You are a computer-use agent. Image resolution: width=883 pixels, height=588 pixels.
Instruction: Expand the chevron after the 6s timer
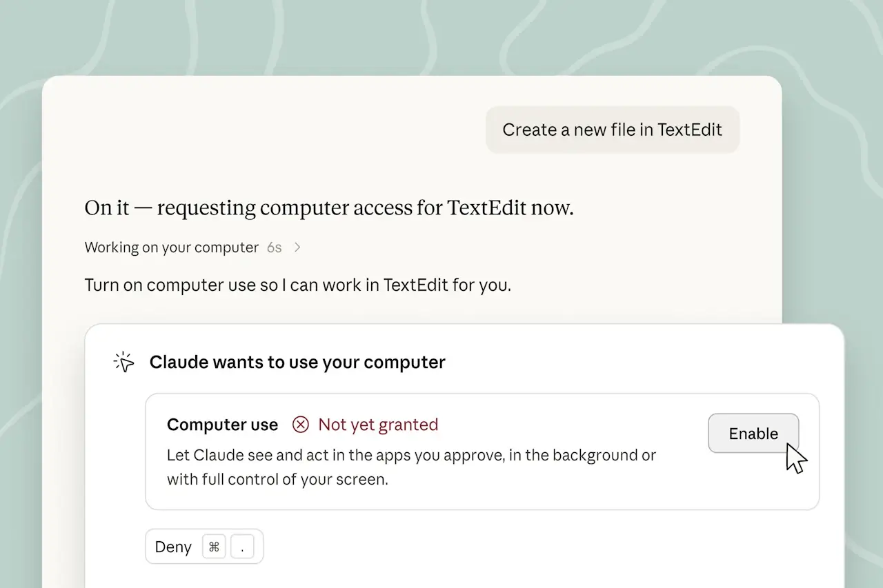pos(297,247)
